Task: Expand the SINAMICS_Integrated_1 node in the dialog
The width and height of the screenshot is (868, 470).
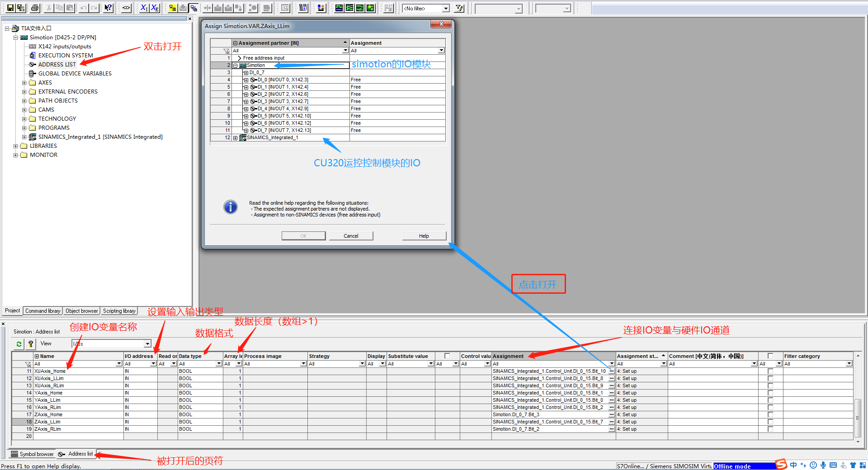Action: click(236, 138)
